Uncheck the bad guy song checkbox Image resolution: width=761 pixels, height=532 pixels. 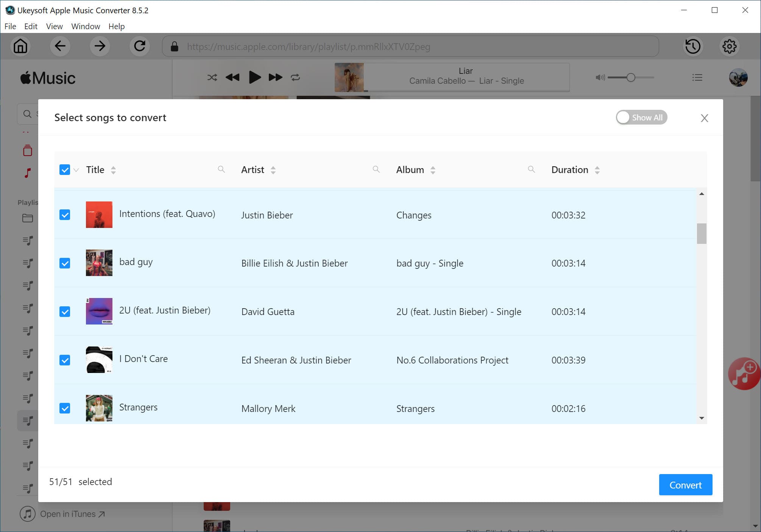coord(65,263)
